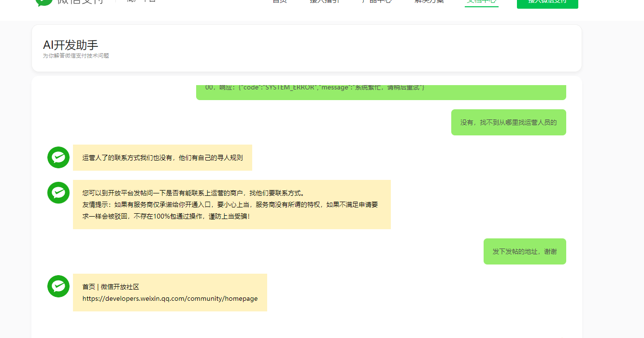The height and width of the screenshot is (338, 644).
Task: Select the user message 发下发帖的地址，谢谢
Action: 525,251
